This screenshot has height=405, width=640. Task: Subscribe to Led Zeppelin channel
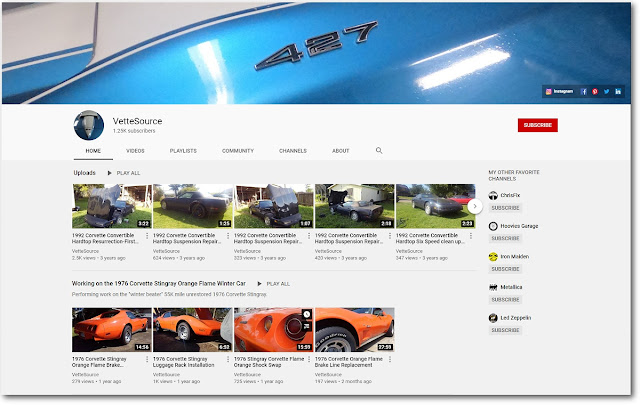tap(505, 330)
